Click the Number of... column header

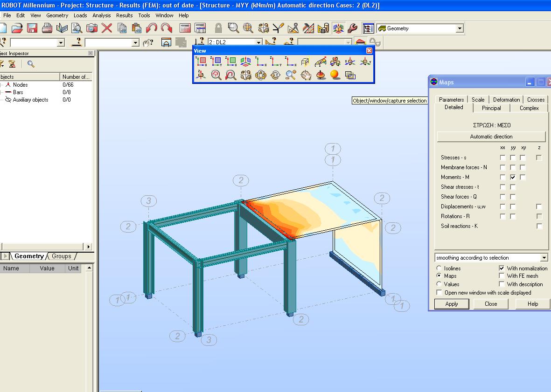76,76
